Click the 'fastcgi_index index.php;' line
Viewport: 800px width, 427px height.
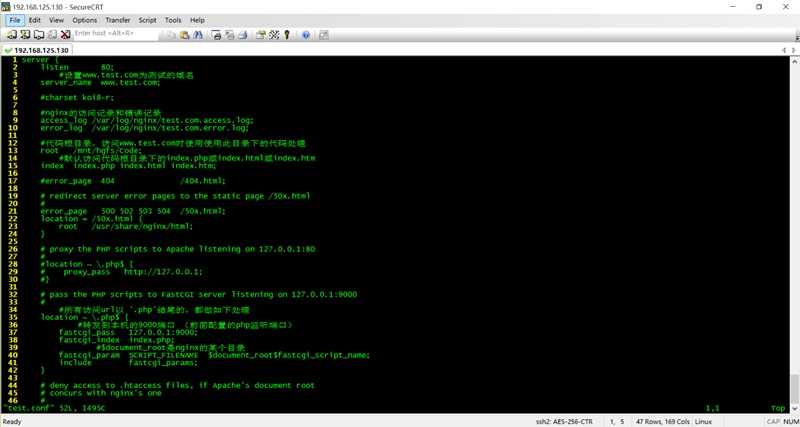(117, 340)
